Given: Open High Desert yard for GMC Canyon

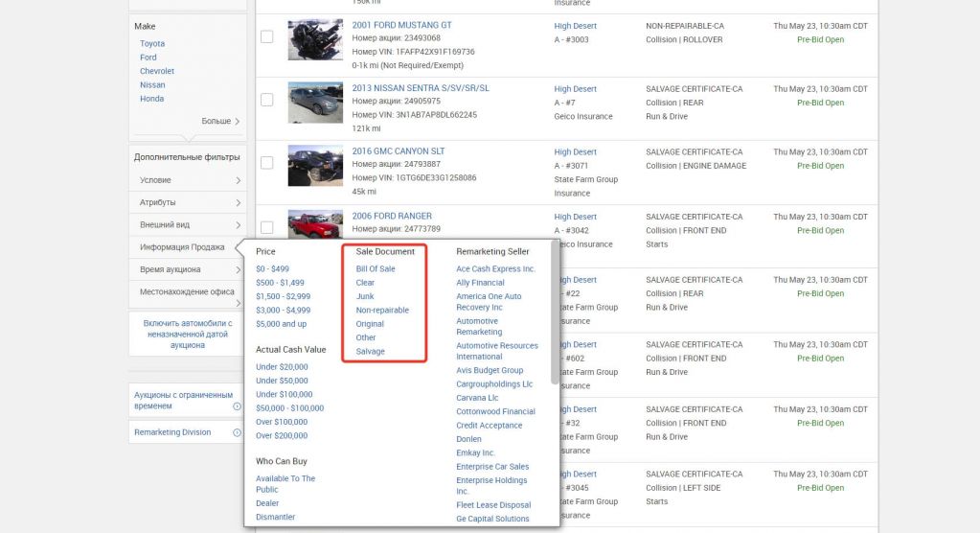Looking at the screenshot, I should point(575,152).
